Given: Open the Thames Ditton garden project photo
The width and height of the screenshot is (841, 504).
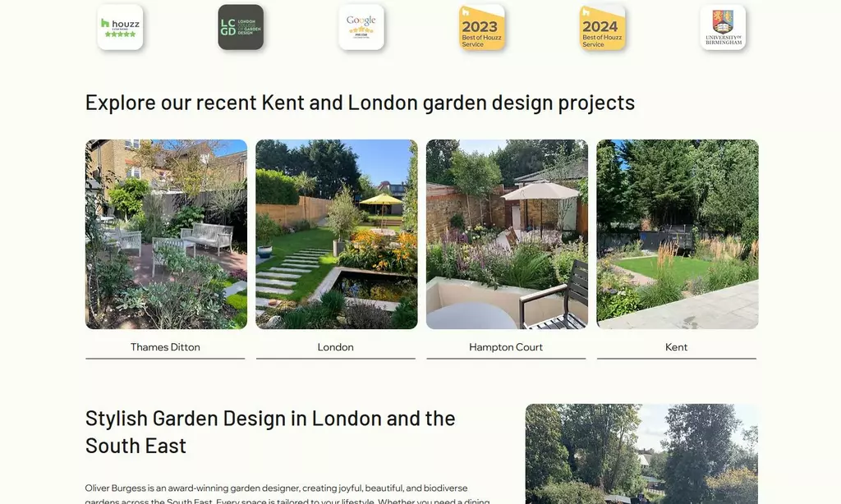Looking at the screenshot, I should coord(166,234).
